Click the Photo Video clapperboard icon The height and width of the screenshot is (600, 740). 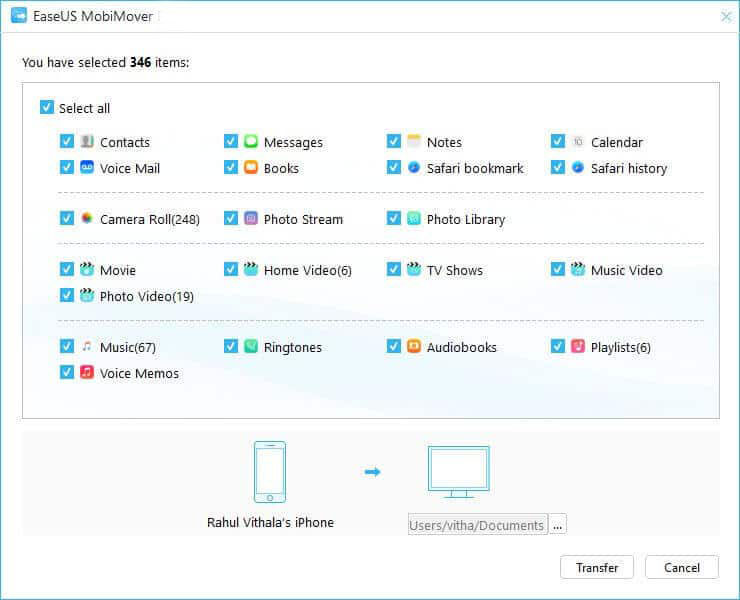click(x=87, y=295)
